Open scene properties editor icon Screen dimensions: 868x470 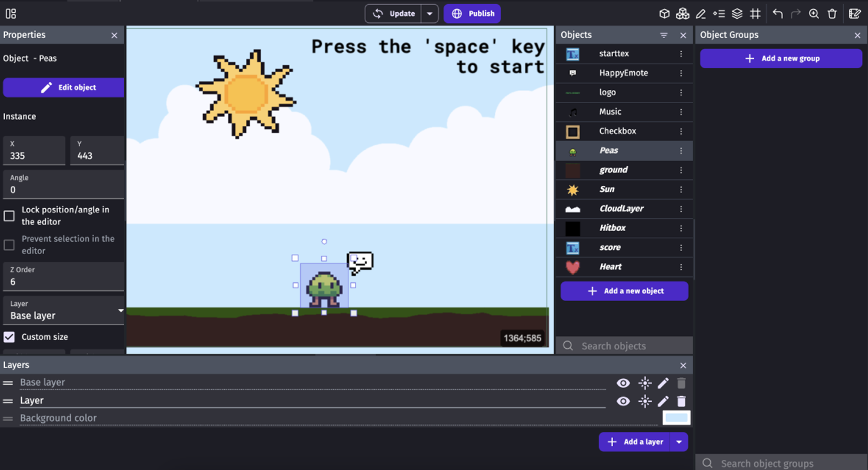point(855,14)
